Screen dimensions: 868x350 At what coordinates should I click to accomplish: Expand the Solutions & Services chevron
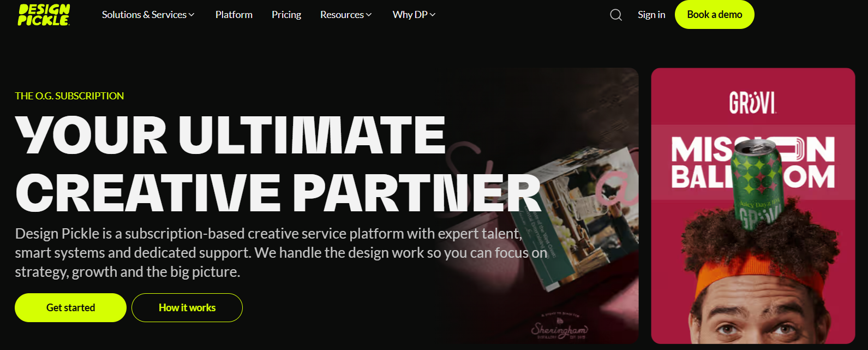(x=191, y=15)
